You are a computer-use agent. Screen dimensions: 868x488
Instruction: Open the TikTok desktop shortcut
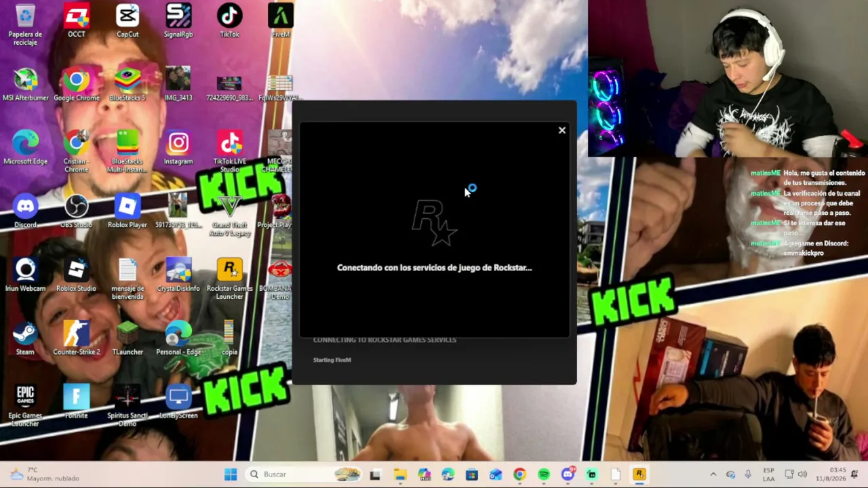coord(229,20)
